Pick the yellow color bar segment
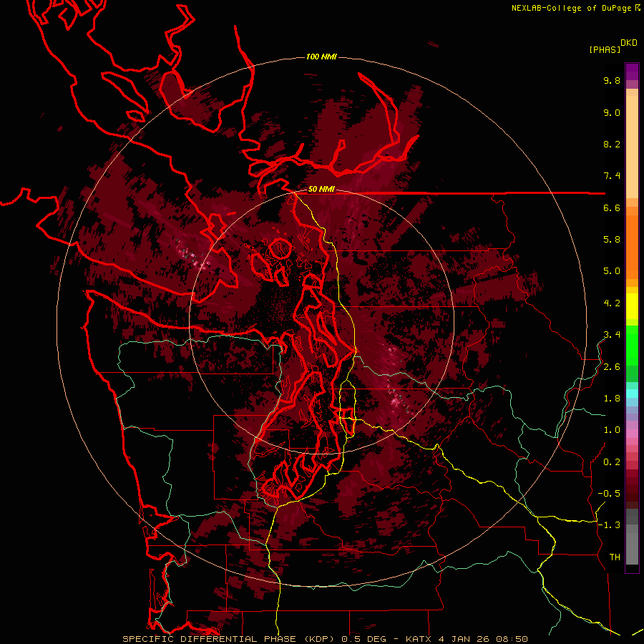644x644 pixels. coord(632,306)
